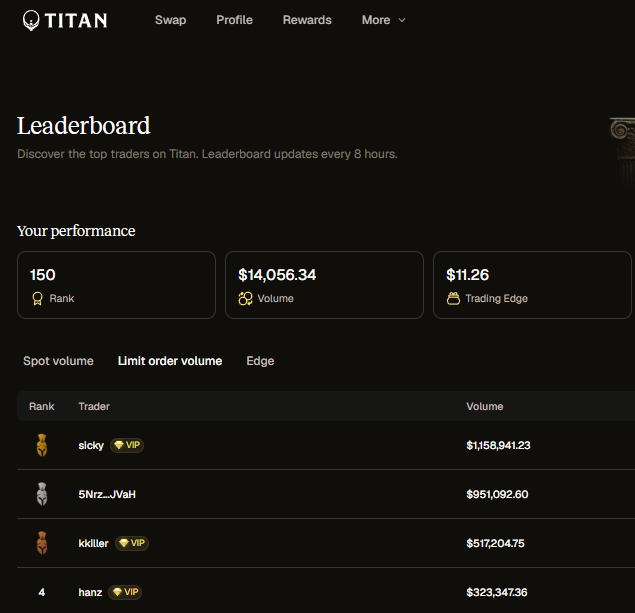
Task: Click the VIP badge next to sicky
Action: click(x=127, y=445)
